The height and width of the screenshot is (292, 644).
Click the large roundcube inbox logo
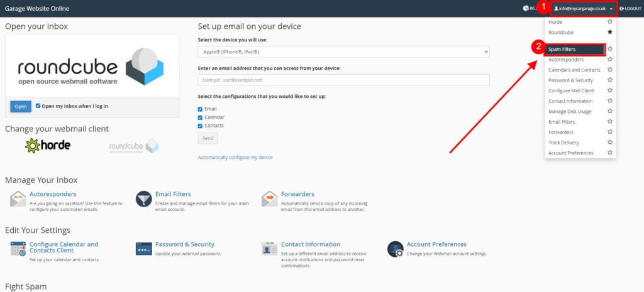click(x=91, y=67)
